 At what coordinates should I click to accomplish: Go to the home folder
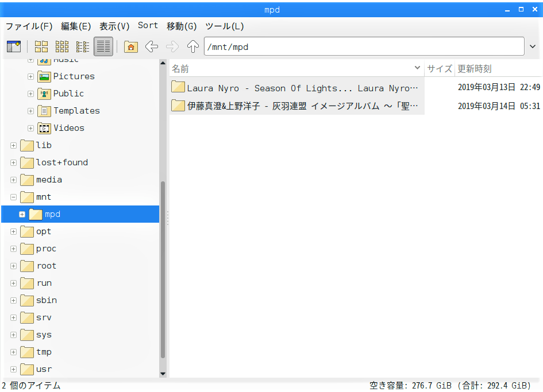131,46
